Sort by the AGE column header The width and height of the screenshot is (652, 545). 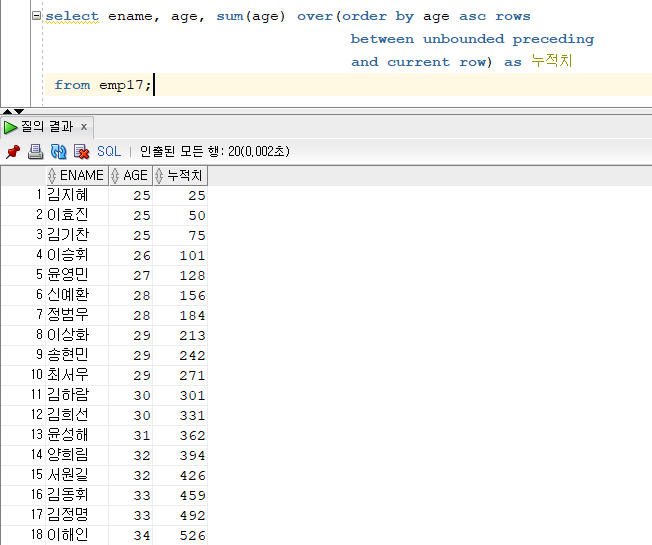(131, 175)
